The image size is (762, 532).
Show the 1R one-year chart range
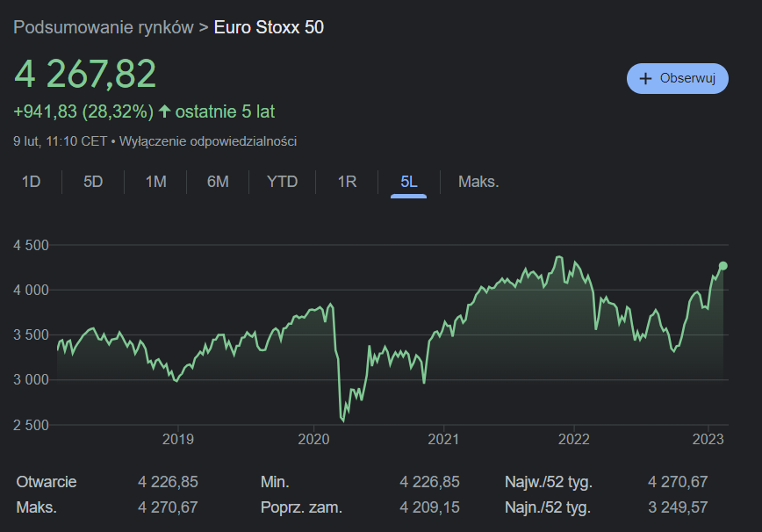(x=347, y=182)
